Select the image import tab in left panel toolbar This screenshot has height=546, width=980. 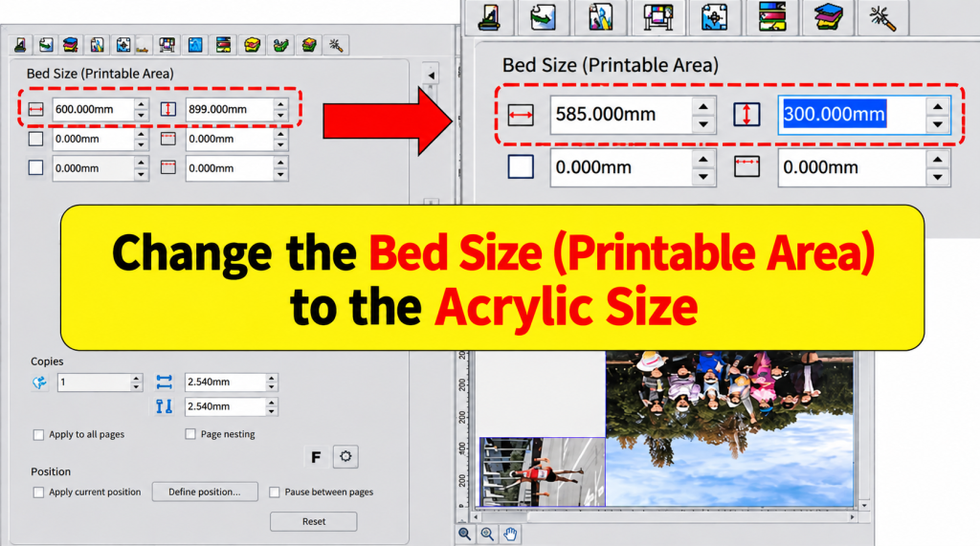coord(46,45)
